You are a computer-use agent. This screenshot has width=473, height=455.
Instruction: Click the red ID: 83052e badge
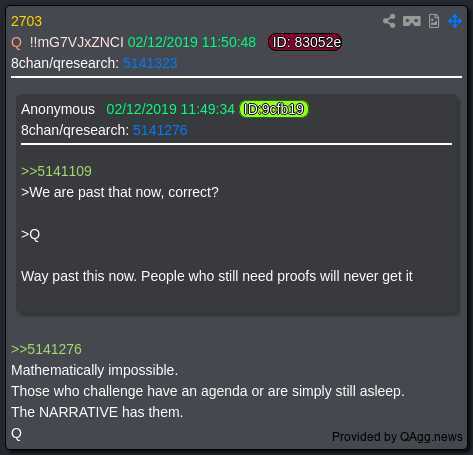(x=305, y=42)
